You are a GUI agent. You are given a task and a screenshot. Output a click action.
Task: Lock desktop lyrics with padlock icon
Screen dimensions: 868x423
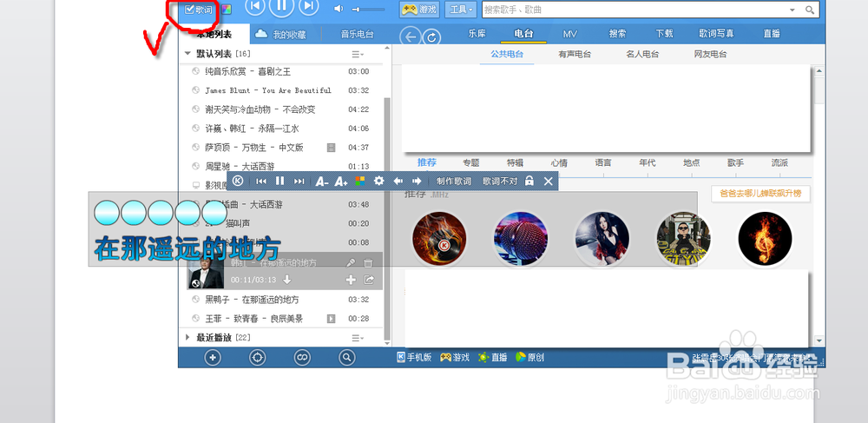tap(529, 181)
